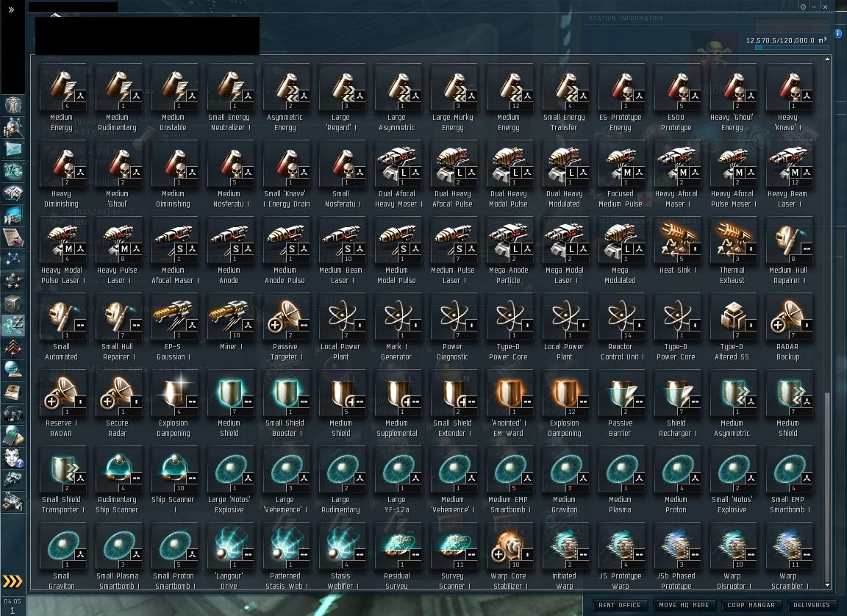The height and width of the screenshot is (616, 847).
Task: Open the mail envelope icon in sidebar
Action: click(13, 149)
